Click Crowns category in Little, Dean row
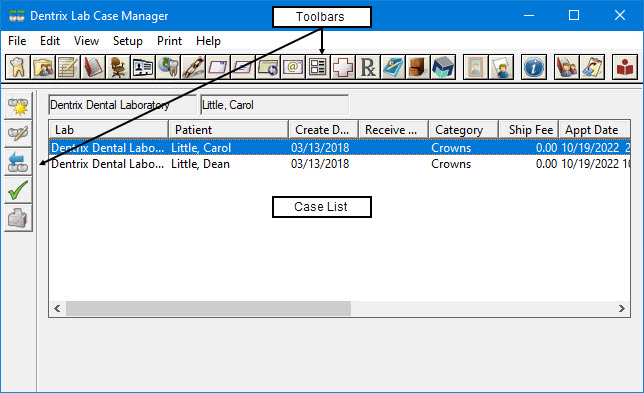 point(451,164)
